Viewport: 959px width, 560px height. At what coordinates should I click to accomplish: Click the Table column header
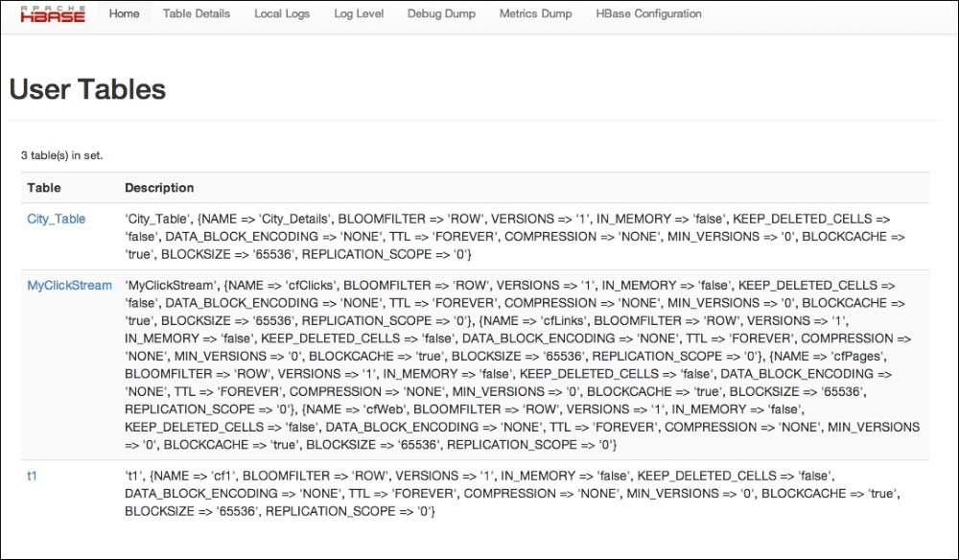tap(44, 188)
